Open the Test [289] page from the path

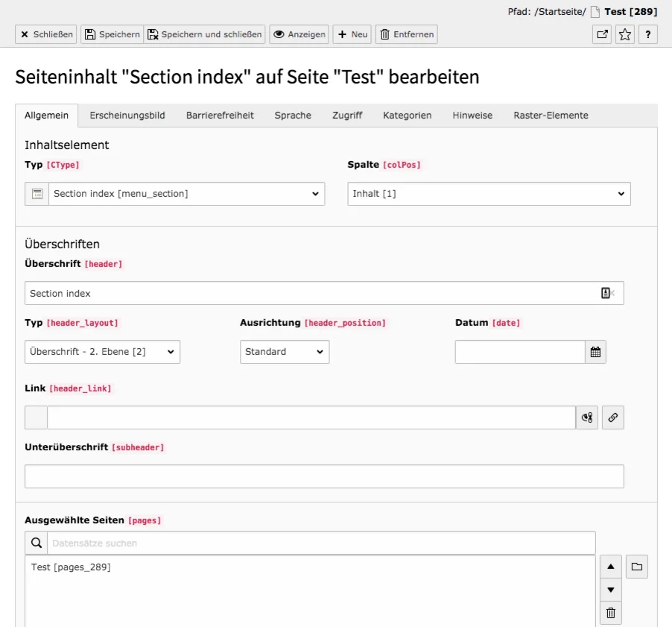tap(630, 11)
